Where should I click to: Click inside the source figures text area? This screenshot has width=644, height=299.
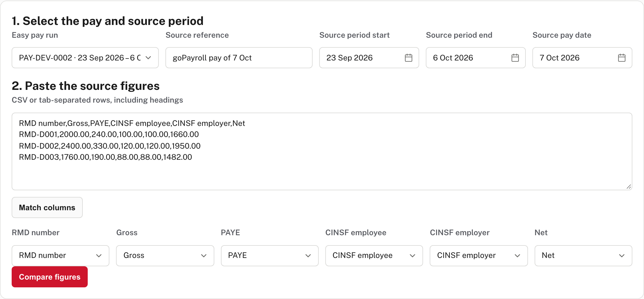322,151
